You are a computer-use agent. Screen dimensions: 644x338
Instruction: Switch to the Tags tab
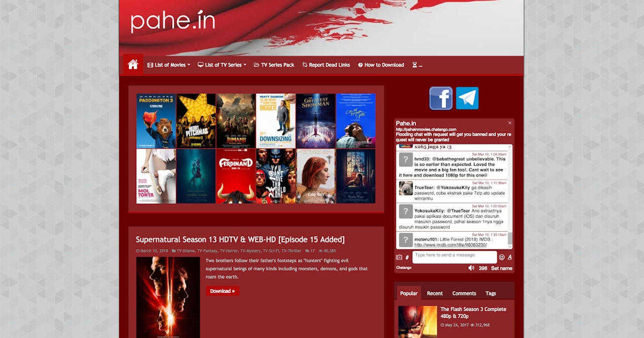tap(491, 293)
